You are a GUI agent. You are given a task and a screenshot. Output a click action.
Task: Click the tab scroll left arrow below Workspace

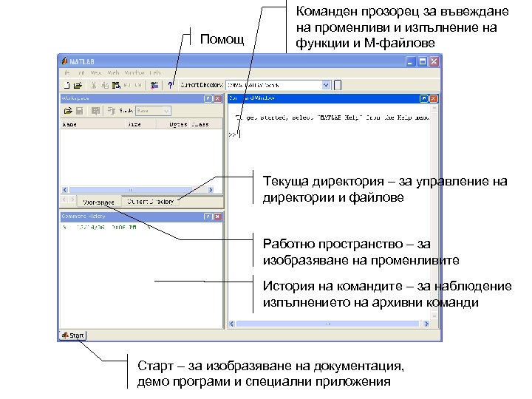pyautogui.click(x=65, y=199)
